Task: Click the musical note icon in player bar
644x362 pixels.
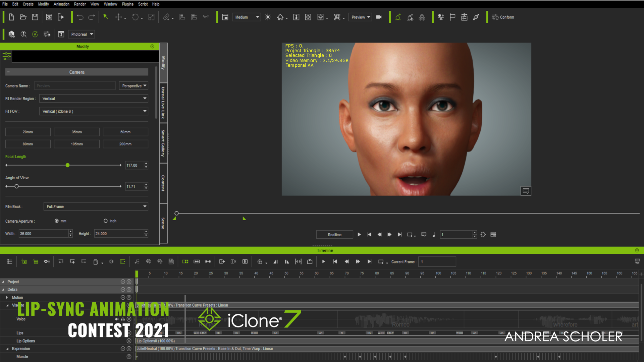Action: coord(434,235)
